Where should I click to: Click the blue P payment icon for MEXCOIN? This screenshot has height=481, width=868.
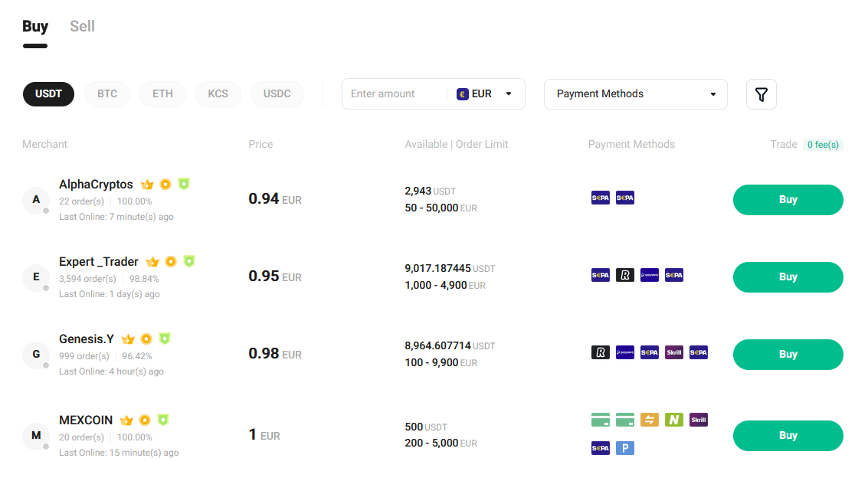coord(625,447)
